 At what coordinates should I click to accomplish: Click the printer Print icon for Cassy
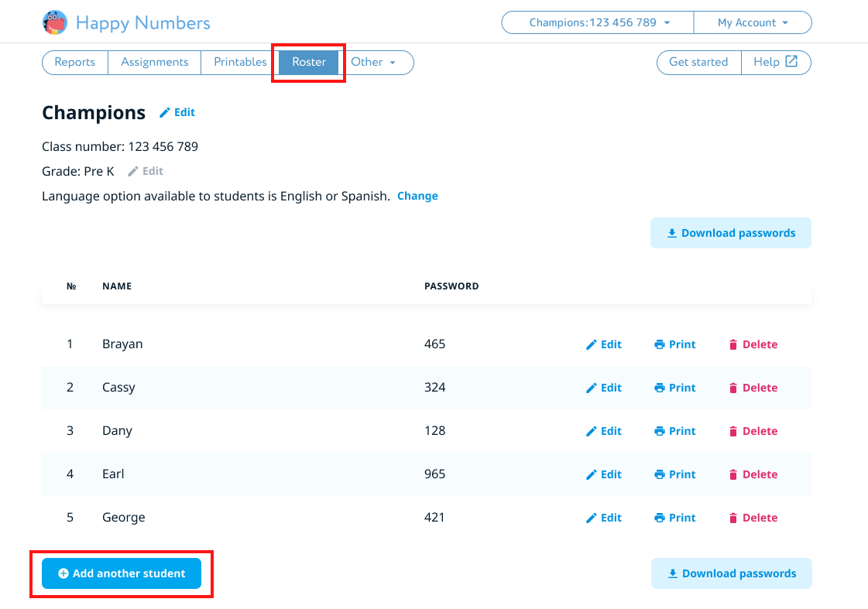tap(659, 388)
